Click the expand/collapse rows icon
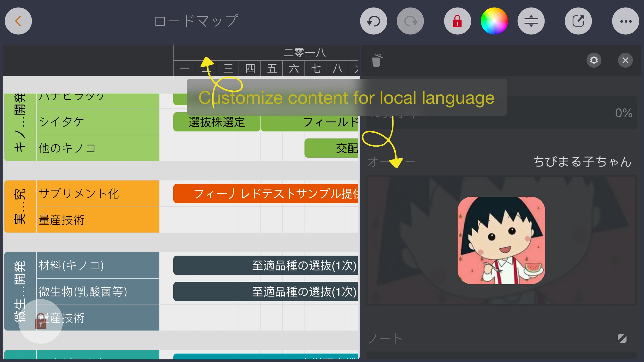Image resolution: width=644 pixels, height=362 pixels. tap(531, 21)
